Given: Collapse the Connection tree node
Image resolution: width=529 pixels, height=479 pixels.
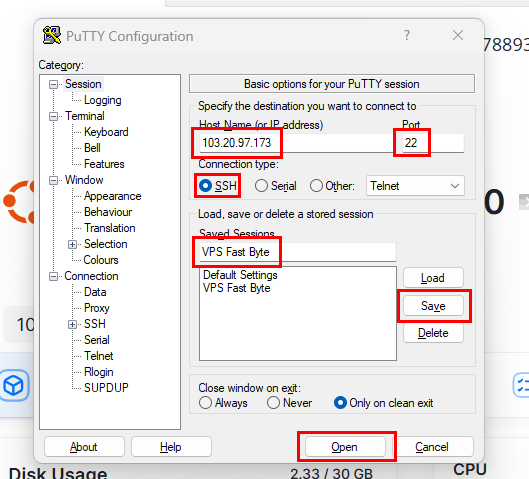Looking at the screenshot, I should click(x=53, y=277).
